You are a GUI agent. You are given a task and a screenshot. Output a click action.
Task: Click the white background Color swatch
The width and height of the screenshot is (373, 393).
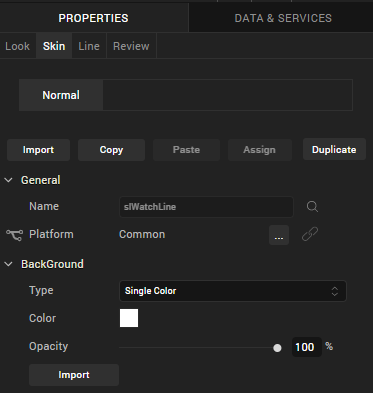point(129,318)
